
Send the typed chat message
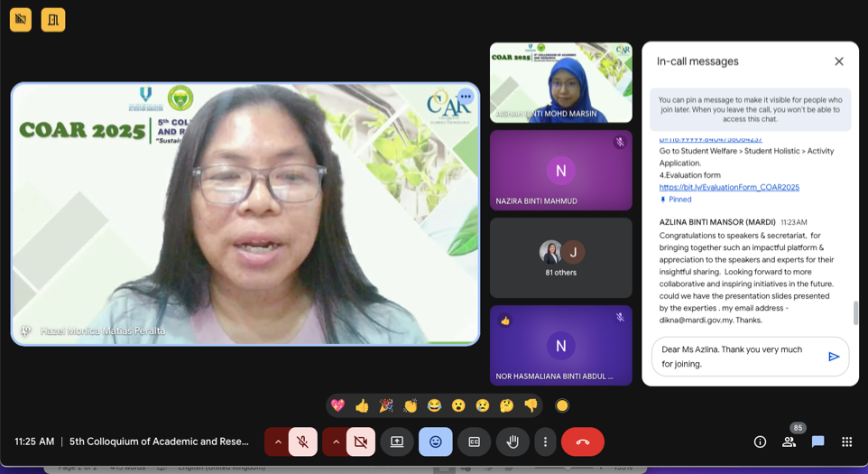pyautogui.click(x=834, y=357)
